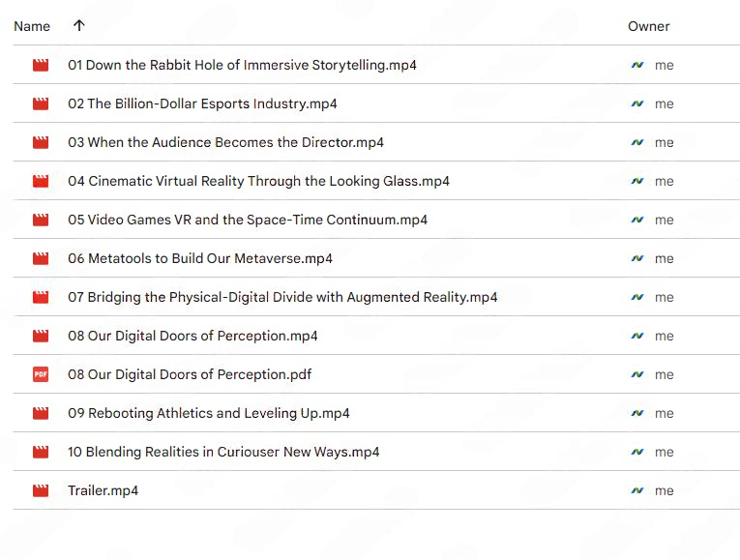Open 08 Our Digital Doors of Perception.pdf
Viewport: 740px width, 560px height.
point(190,374)
